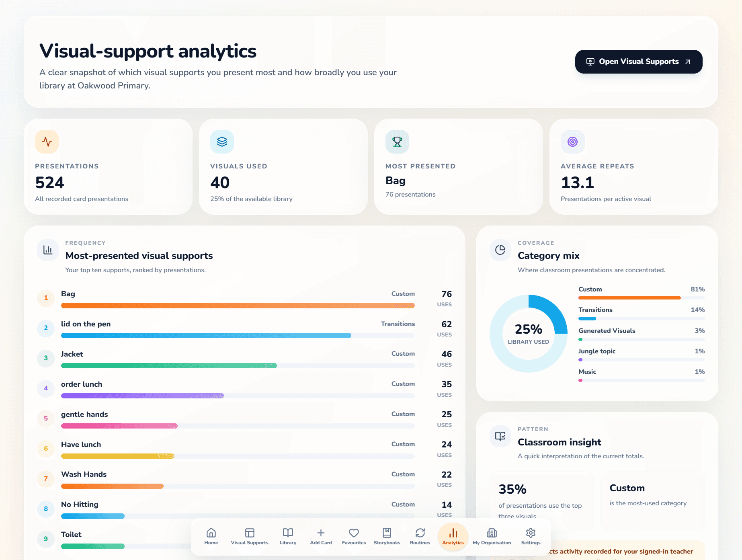Click the '524' presentations value
The width and height of the screenshot is (742, 560).
(x=49, y=183)
